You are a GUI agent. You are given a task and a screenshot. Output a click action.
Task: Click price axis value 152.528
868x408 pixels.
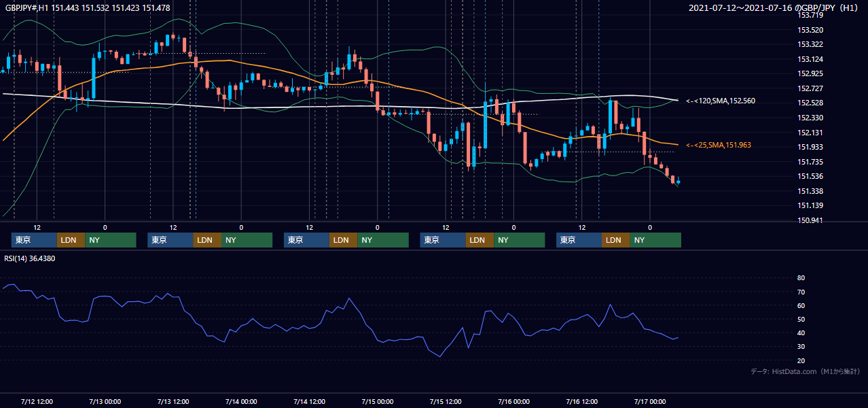(x=810, y=103)
